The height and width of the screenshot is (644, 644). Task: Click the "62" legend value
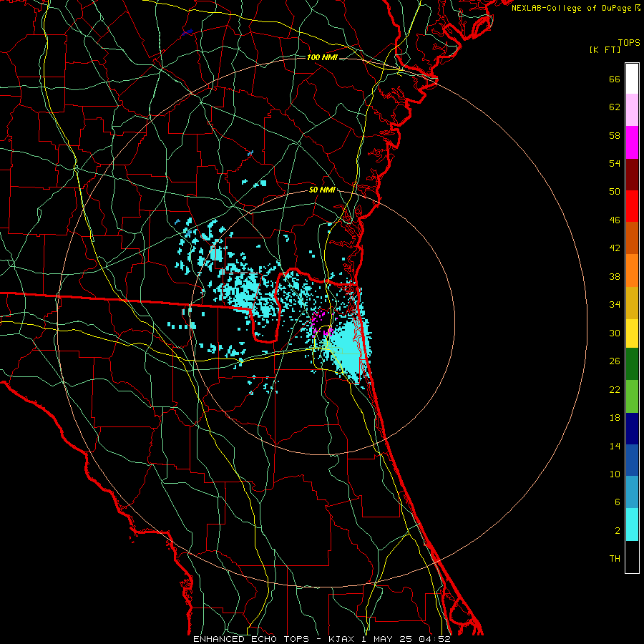tap(615, 107)
